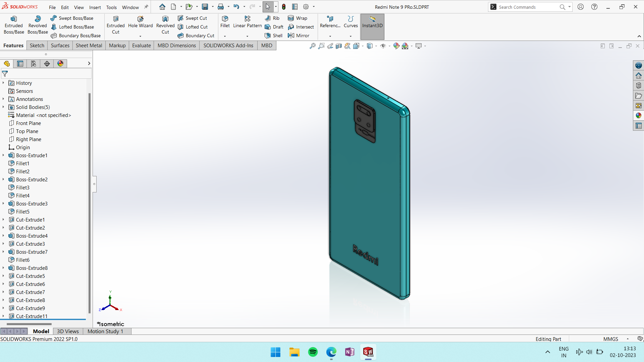Click the Section View icon
Screen dimensions: 644x362
click(x=339, y=46)
